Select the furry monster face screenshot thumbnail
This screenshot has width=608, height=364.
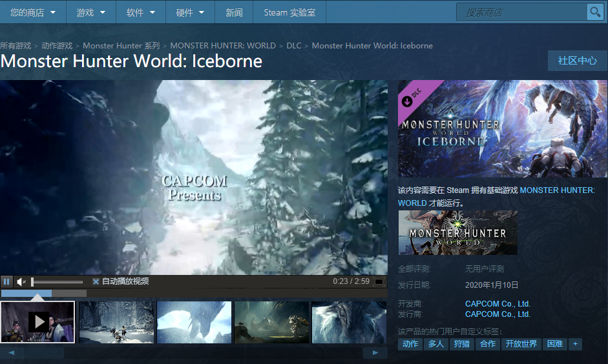coord(349,322)
